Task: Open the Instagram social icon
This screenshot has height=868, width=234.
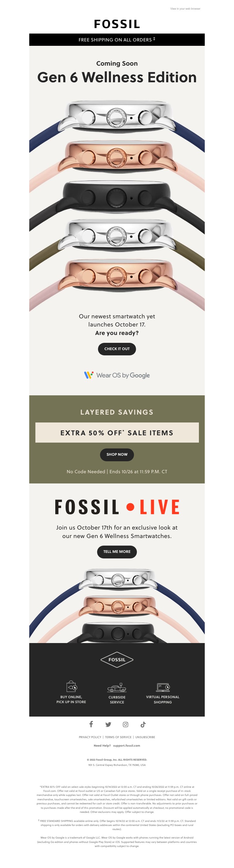Action: coord(125,724)
